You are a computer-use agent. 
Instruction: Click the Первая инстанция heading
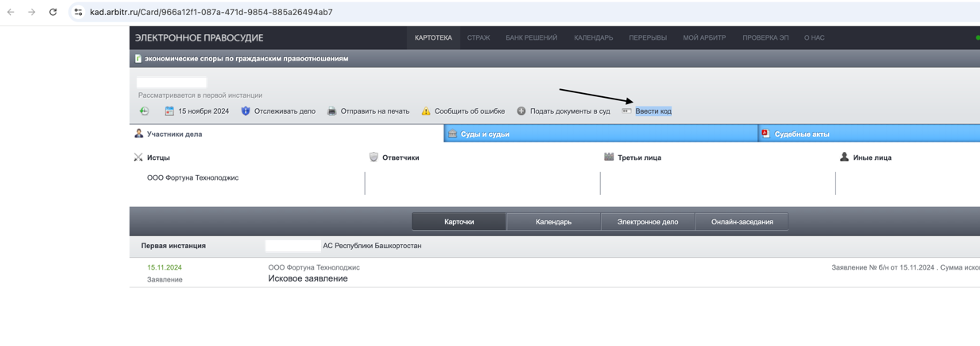(173, 246)
